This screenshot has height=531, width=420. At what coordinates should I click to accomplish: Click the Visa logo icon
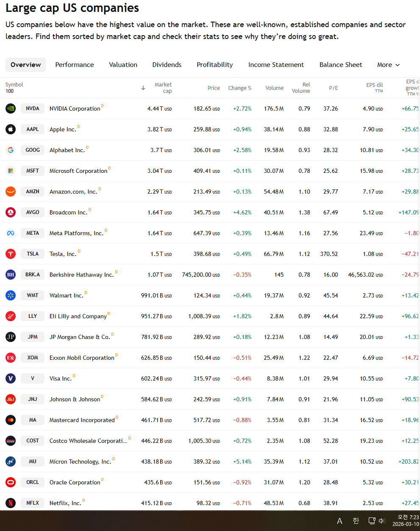click(11, 378)
